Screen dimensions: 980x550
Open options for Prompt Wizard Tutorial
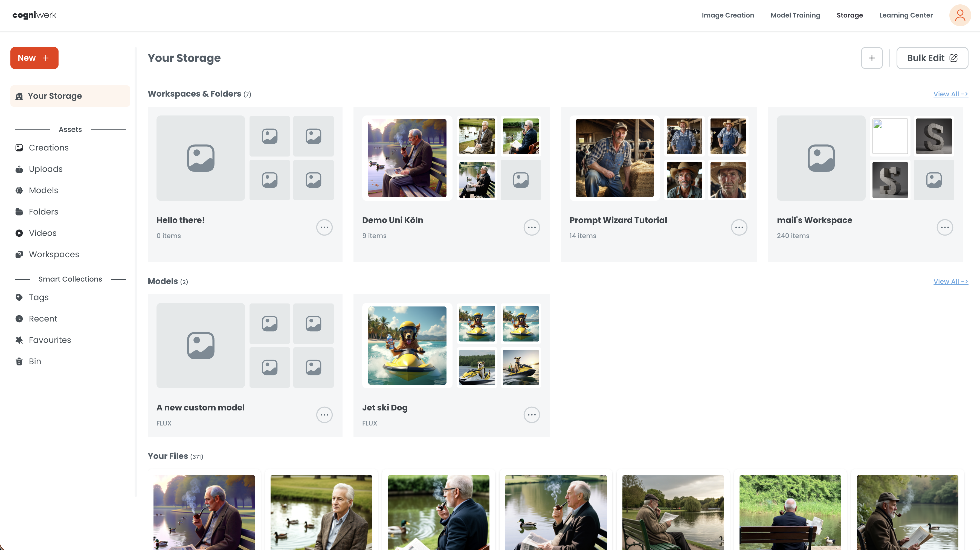tap(739, 228)
